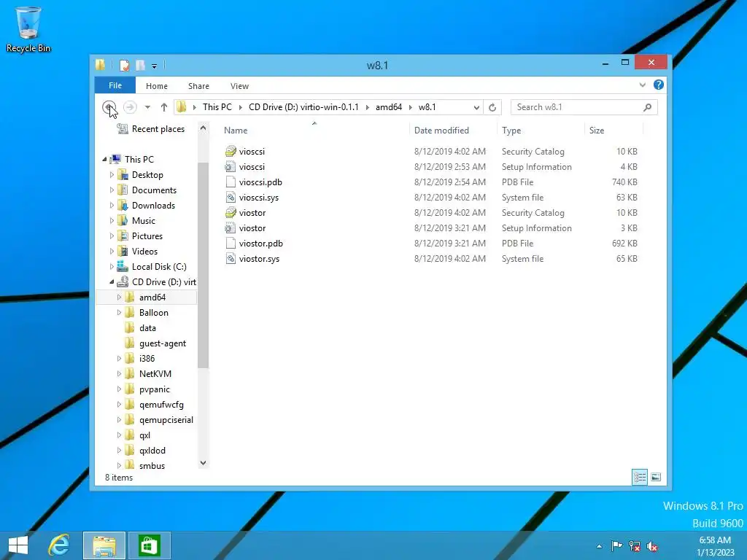Sort by the Size column header
Image resolution: width=747 pixels, height=560 pixels.
tap(597, 131)
